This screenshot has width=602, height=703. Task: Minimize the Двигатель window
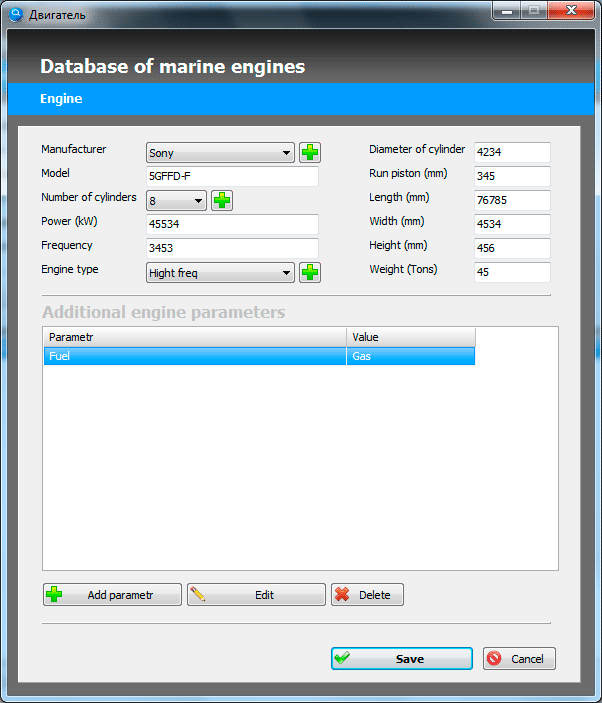point(507,11)
